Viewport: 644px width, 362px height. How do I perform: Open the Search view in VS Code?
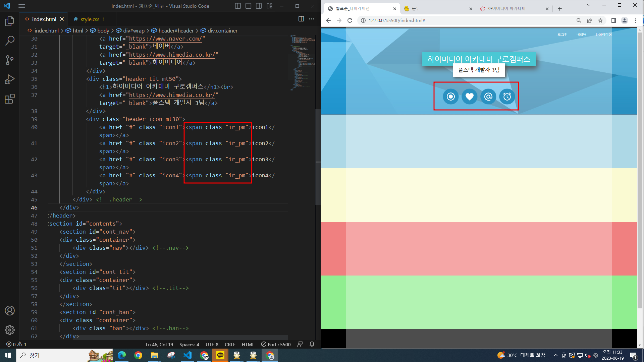point(10,41)
